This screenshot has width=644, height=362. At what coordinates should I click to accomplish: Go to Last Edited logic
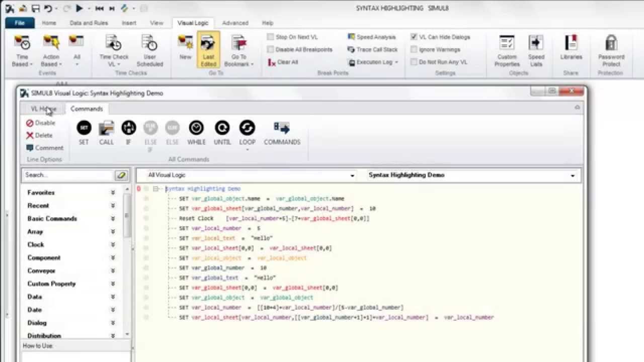click(208, 50)
